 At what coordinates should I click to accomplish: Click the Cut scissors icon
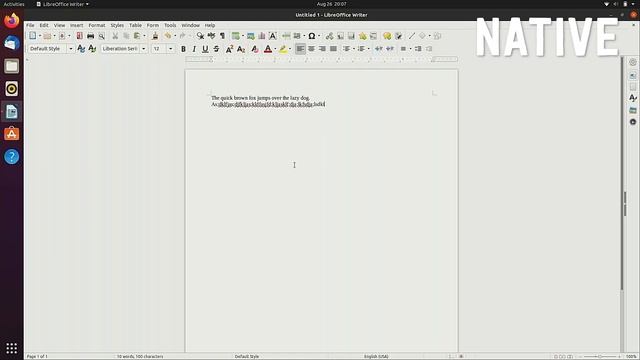click(x=115, y=36)
